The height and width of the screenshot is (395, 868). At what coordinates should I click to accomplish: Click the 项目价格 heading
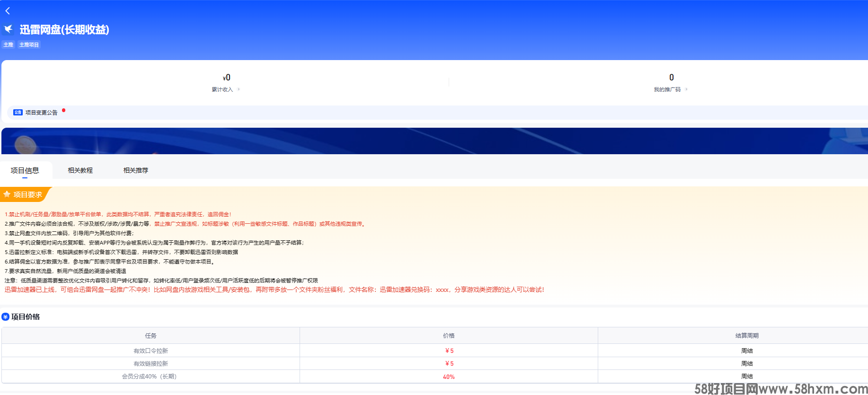click(x=26, y=317)
